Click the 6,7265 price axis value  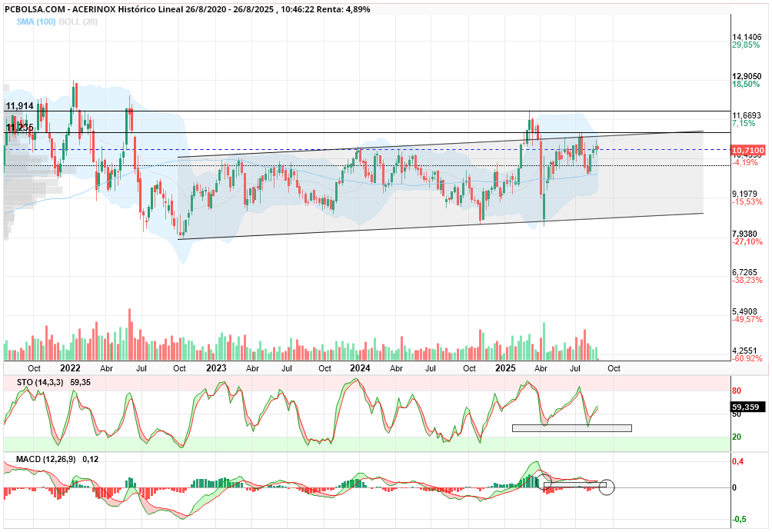coord(744,272)
